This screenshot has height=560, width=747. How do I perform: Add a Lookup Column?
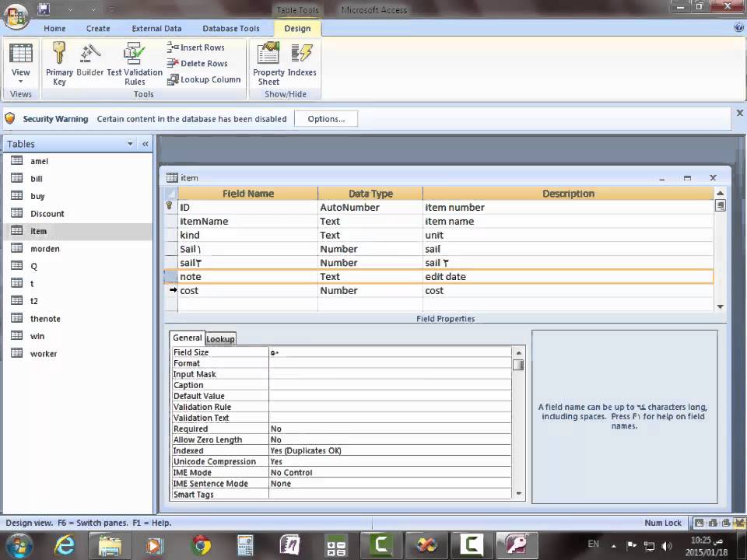[204, 79]
